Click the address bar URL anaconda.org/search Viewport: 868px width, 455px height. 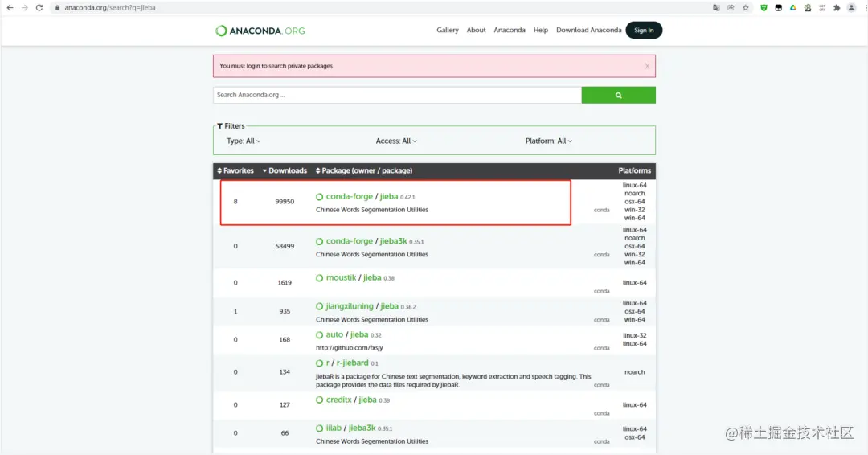pyautogui.click(x=109, y=8)
